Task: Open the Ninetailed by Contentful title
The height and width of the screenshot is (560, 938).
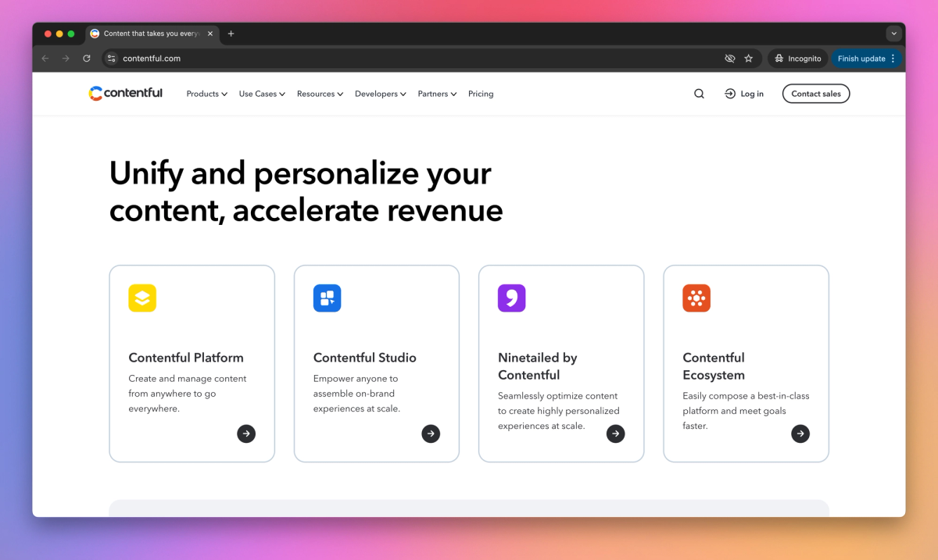Action: click(538, 366)
